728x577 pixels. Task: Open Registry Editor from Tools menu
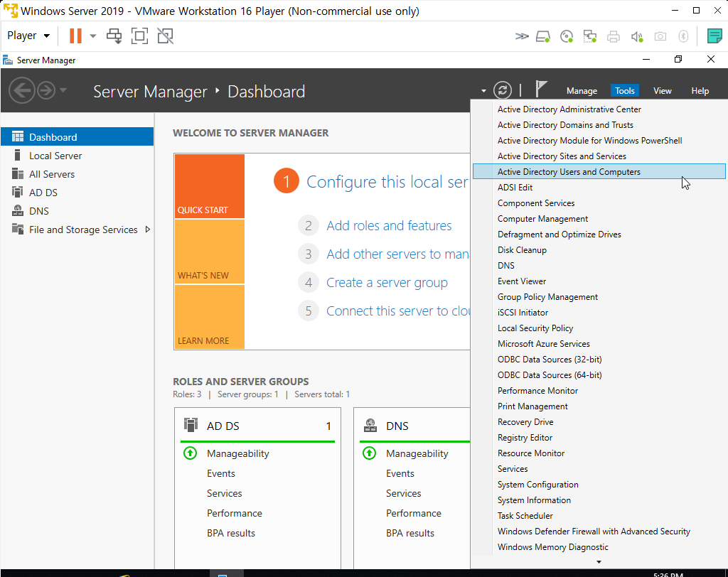coord(599,438)
